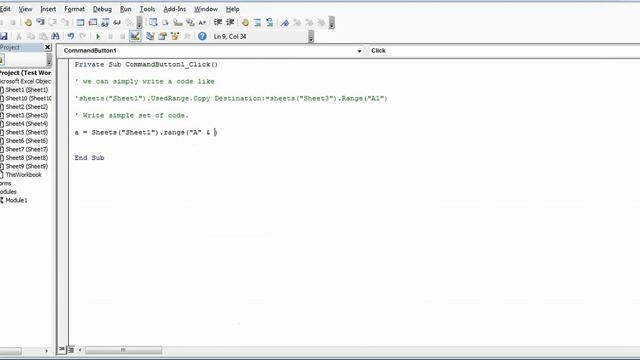Select Sheet10 in the project tree
The width and height of the screenshot is (640, 360).
point(28,98)
